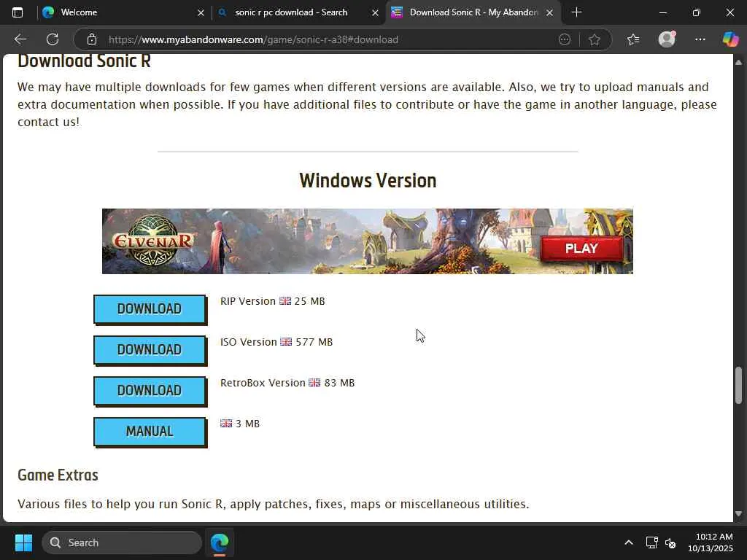Viewport: 747px width, 560px height.
Task: Open the Elvenar banner advertisement logo
Action: click(x=152, y=241)
